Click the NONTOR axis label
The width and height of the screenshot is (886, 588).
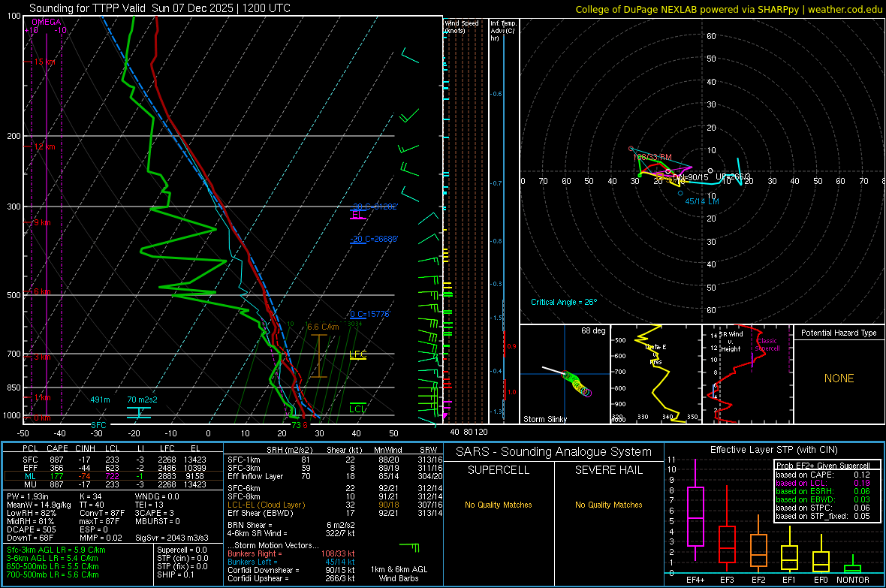pyautogui.click(x=853, y=580)
